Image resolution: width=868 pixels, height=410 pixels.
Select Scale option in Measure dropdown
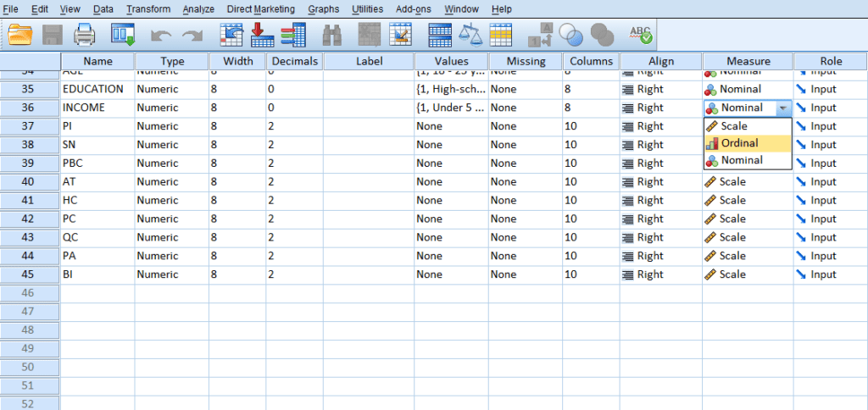[733, 125]
